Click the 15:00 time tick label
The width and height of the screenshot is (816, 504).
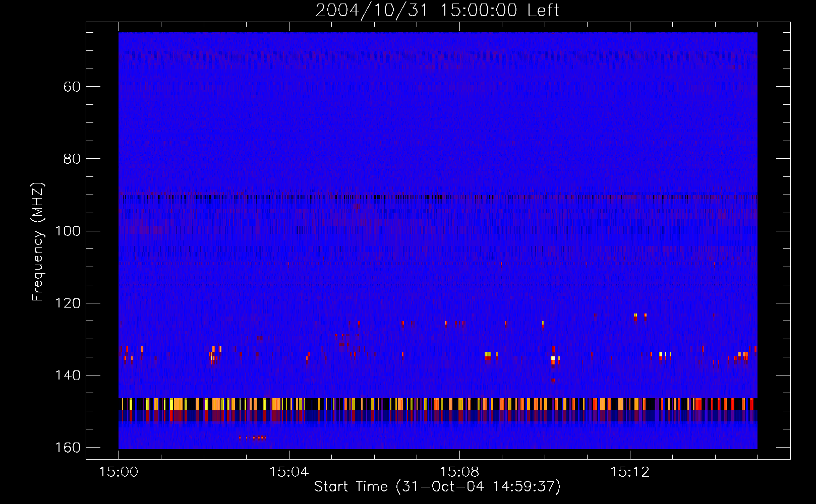(119, 472)
